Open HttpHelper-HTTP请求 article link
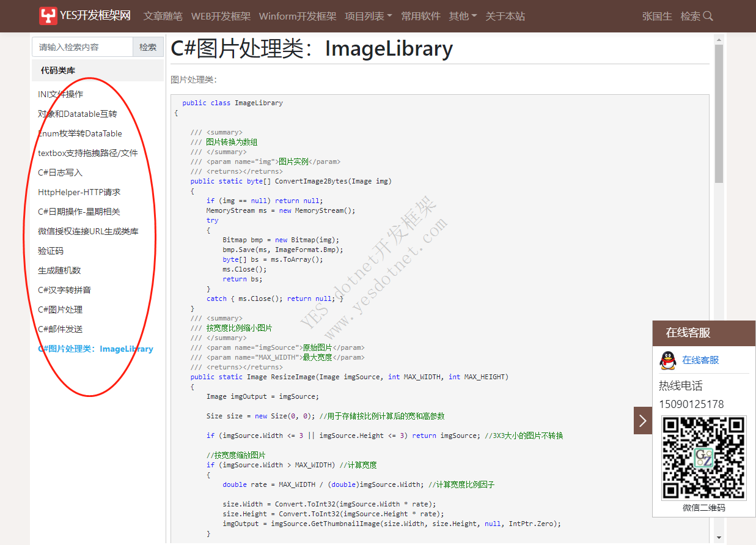 point(79,192)
